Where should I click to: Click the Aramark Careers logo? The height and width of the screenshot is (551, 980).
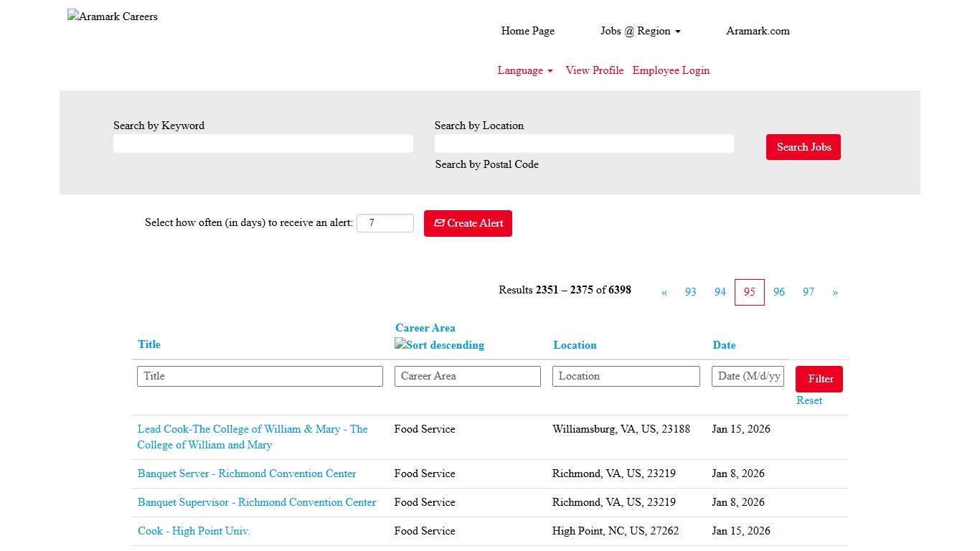coord(112,16)
